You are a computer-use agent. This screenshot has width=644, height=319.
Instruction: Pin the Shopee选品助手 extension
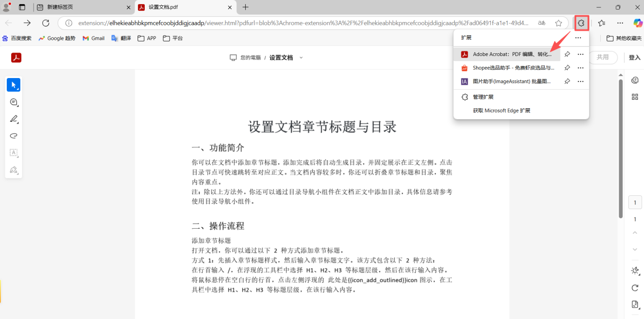coord(567,68)
